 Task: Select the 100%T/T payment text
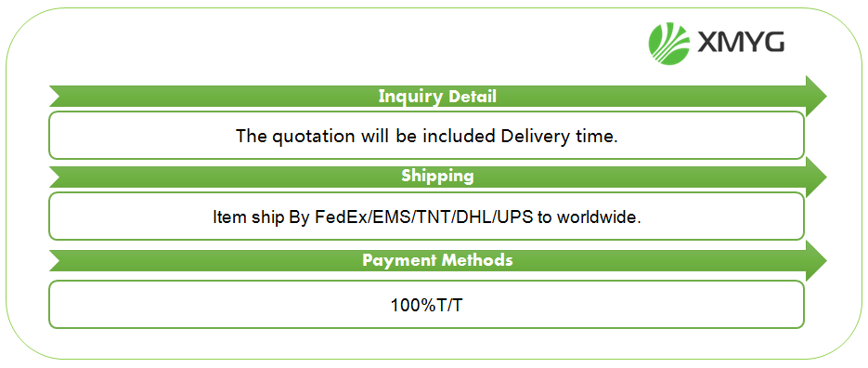coord(426,306)
